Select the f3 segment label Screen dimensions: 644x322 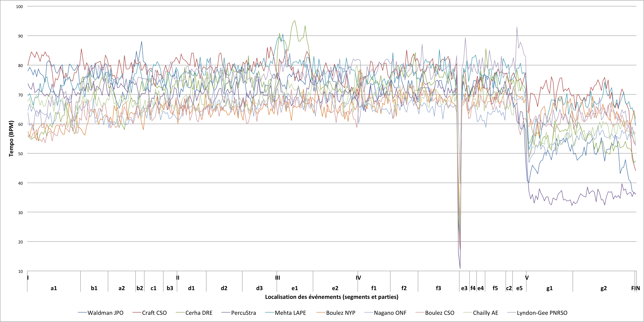[x=438, y=288]
